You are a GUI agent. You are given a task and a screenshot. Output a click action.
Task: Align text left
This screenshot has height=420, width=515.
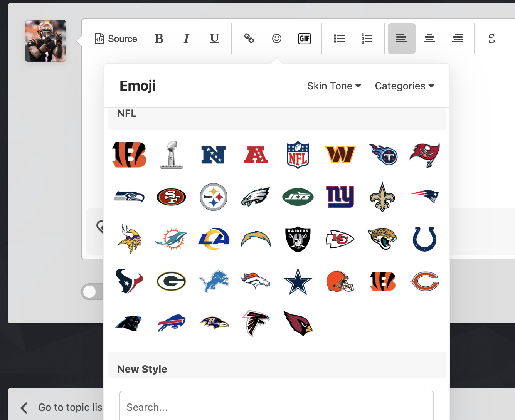pos(402,39)
